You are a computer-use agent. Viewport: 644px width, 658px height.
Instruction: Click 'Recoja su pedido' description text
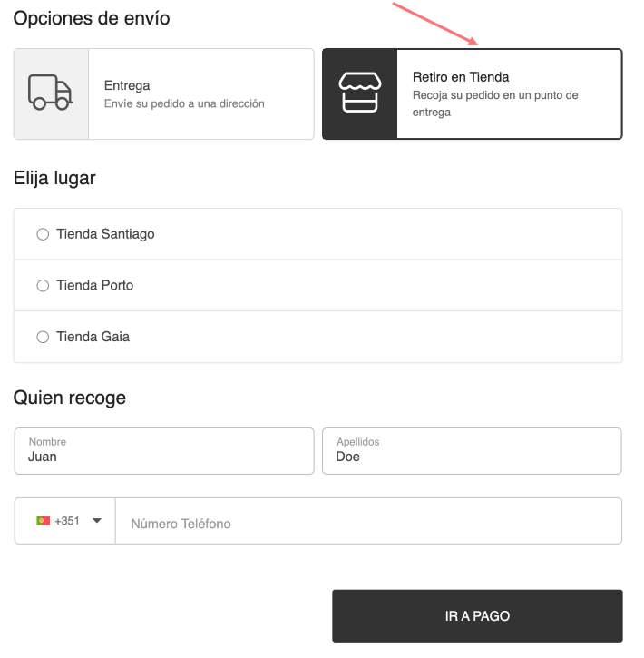click(x=495, y=103)
